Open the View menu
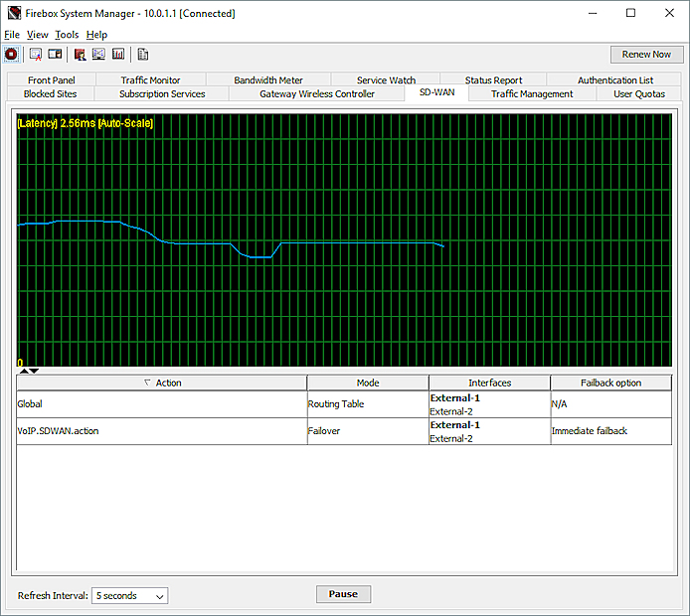 coord(37,35)
